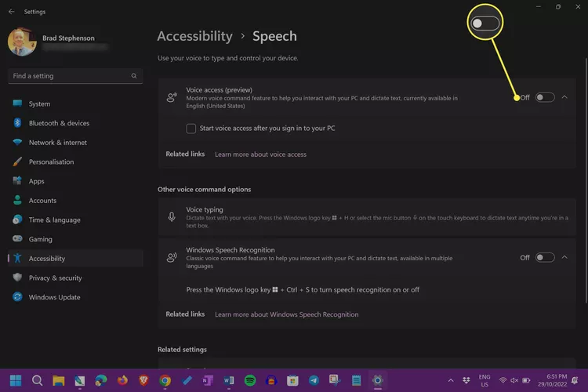Open the Brave browser taskbar icon
This screenshot has width=588, height=392.
[143, 380]
